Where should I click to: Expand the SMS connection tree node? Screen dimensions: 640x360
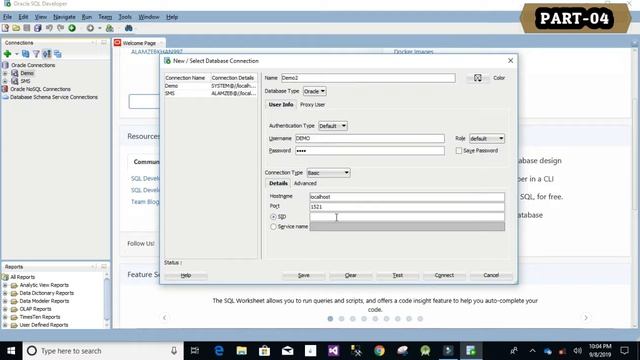[5, 81]
